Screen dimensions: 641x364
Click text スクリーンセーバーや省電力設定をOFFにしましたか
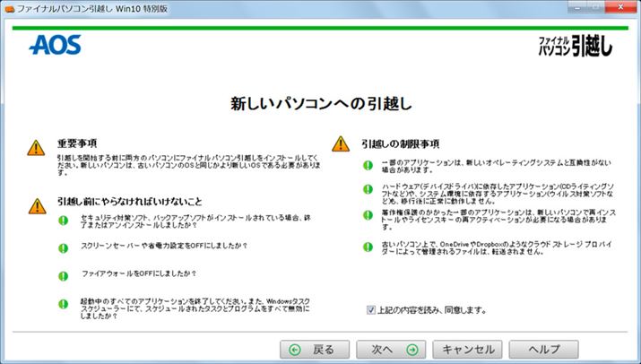coord(164,246)
